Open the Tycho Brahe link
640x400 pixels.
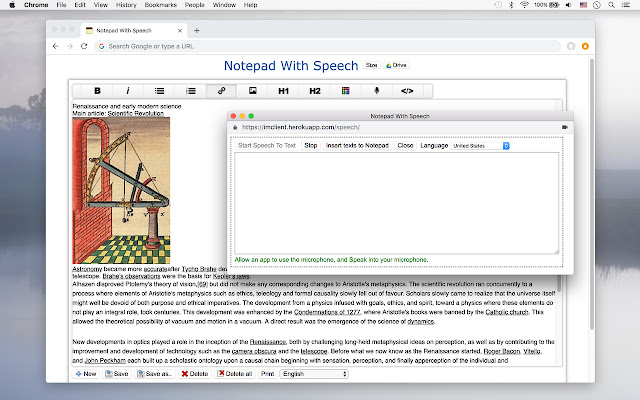[x=199, y=269]
